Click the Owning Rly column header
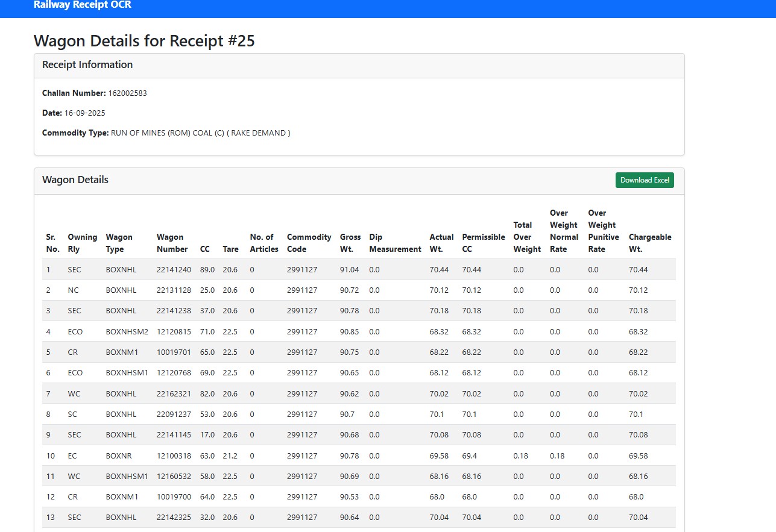This screenshot has height=532, width=776. [82, 243]
